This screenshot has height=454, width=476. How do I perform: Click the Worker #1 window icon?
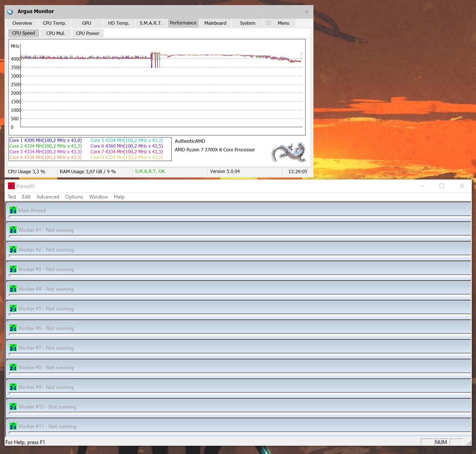[13, 230]
